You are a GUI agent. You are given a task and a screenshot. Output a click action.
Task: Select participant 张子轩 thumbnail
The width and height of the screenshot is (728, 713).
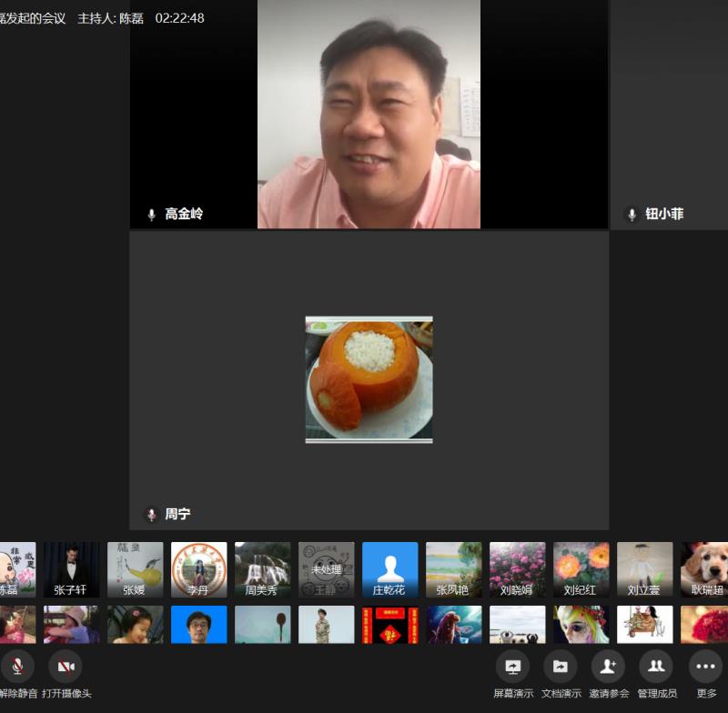[71, 569]
